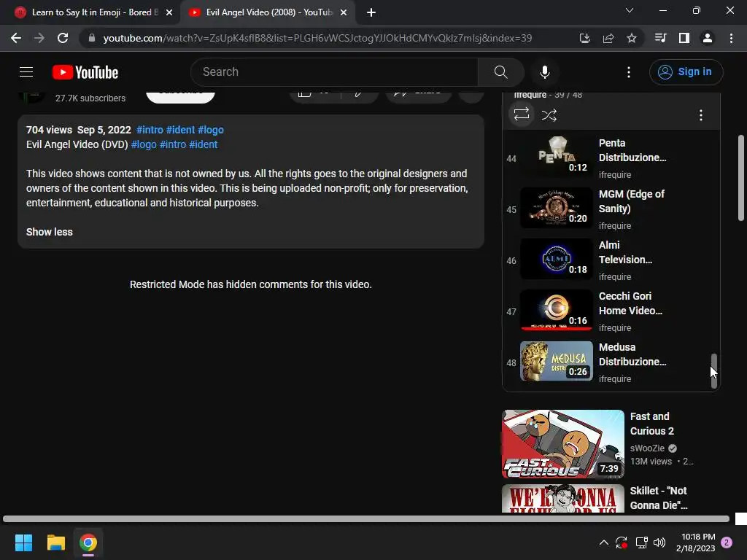Open notification badge in taskbar
Image resolution: width=747 pixels, height=560 pixels.
727,542
